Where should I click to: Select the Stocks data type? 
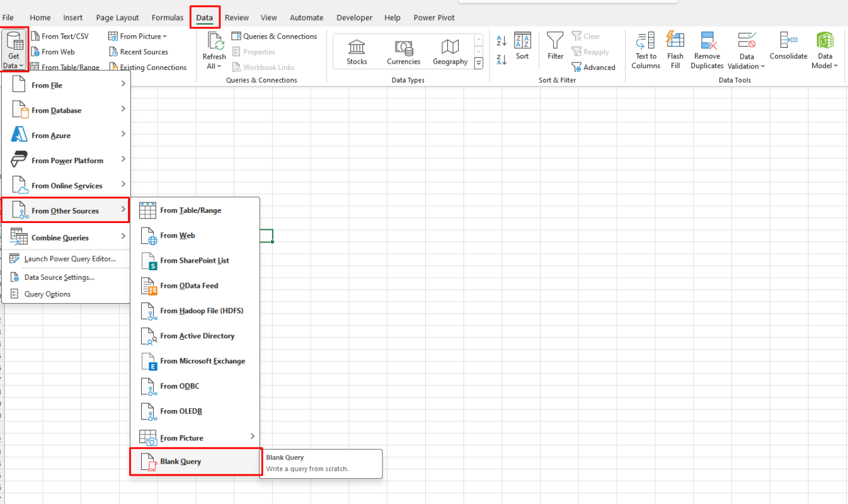[357, 52]
